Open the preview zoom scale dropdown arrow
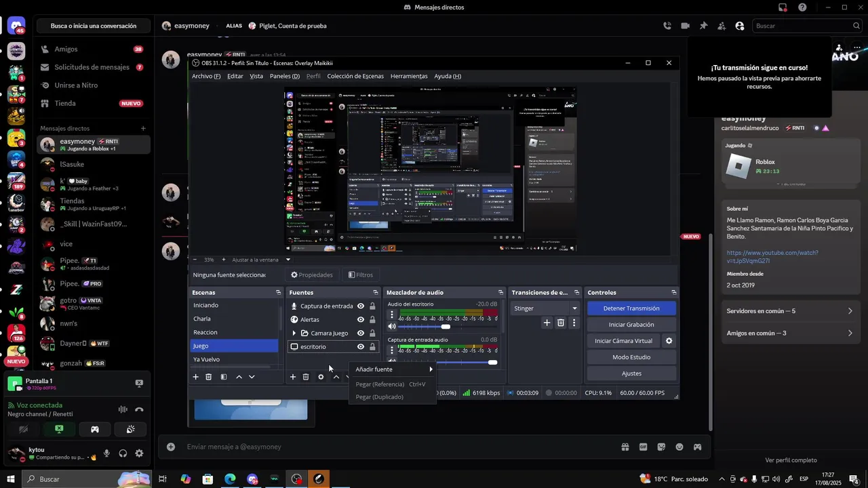Image resolution: width=868 pixels, height=488 pixels. click(x=288, y=260)
